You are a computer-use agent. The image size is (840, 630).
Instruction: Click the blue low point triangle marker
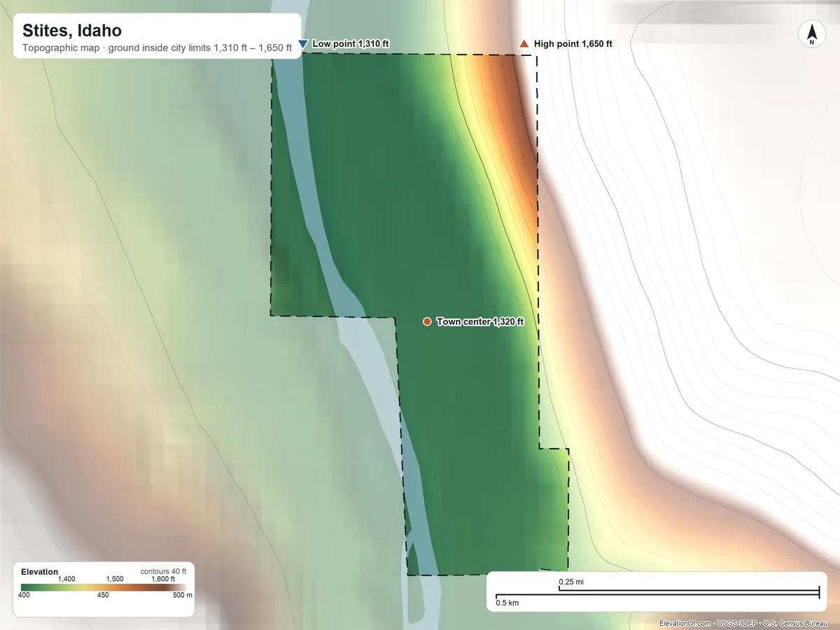302,44
